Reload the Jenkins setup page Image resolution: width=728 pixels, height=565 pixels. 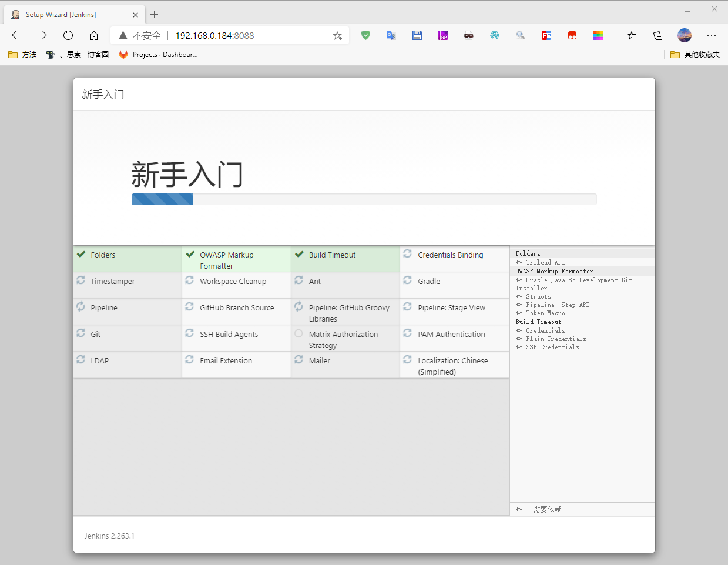pos(68,35)
